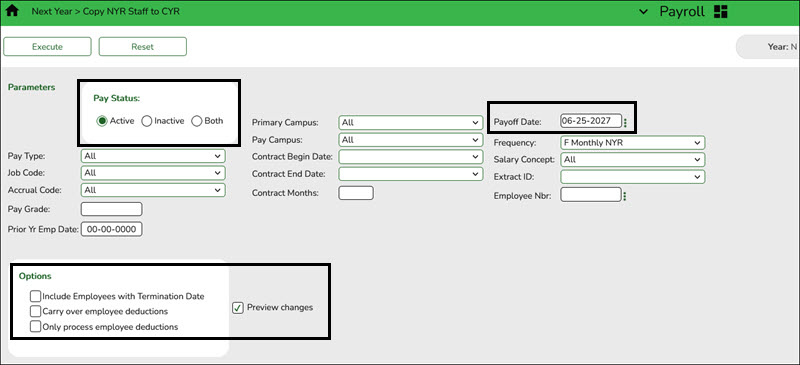Check Only process employee deductions
Image resolution: width=800 pixels, height=365 pixels.
click(x=35, y=327)
